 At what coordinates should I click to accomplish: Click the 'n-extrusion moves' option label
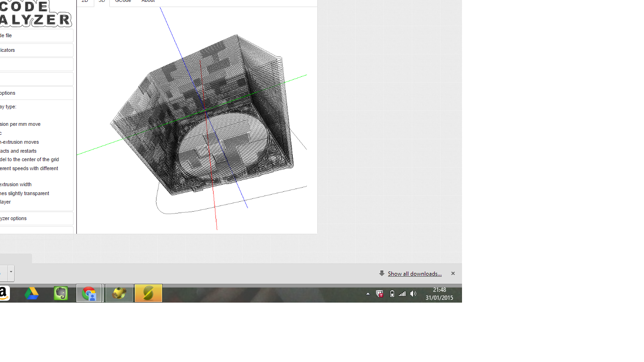click(x=19, y=142)
